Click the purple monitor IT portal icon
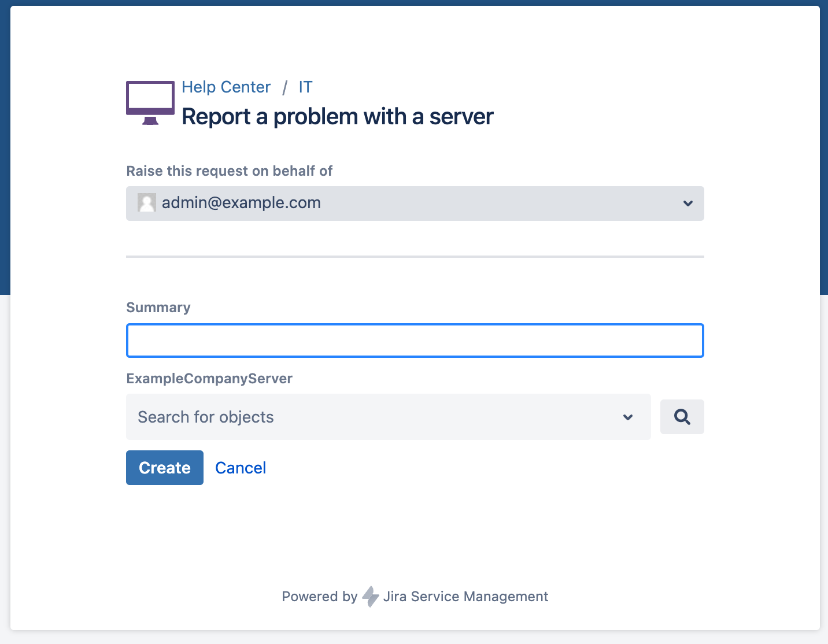The height and width of the screenshot is (644, 828). tap(150, 103)
